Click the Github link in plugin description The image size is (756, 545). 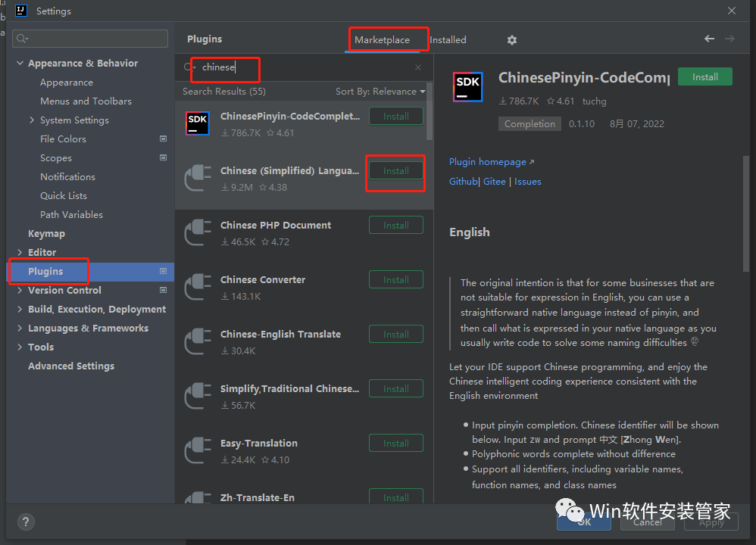pos(463,182)
